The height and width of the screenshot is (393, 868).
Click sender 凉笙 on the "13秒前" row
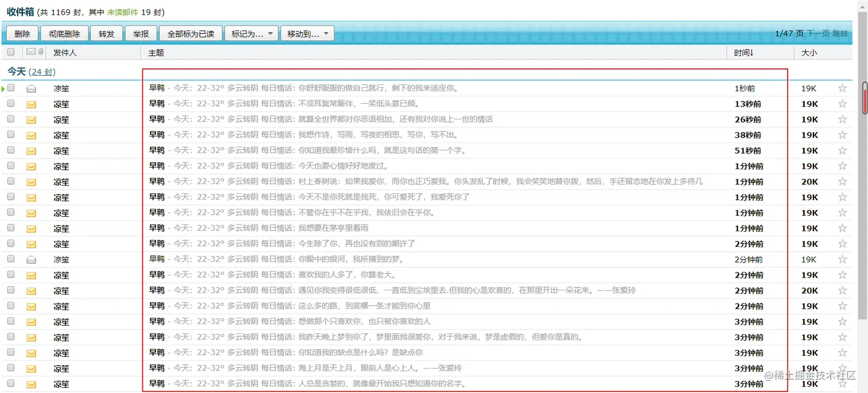click(x=61, y=104)
